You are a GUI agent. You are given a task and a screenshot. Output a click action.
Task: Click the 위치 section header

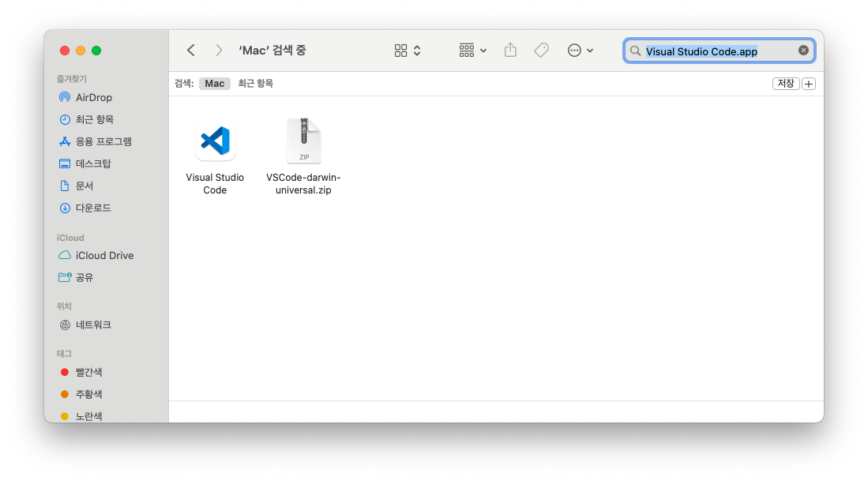point(64,306)
